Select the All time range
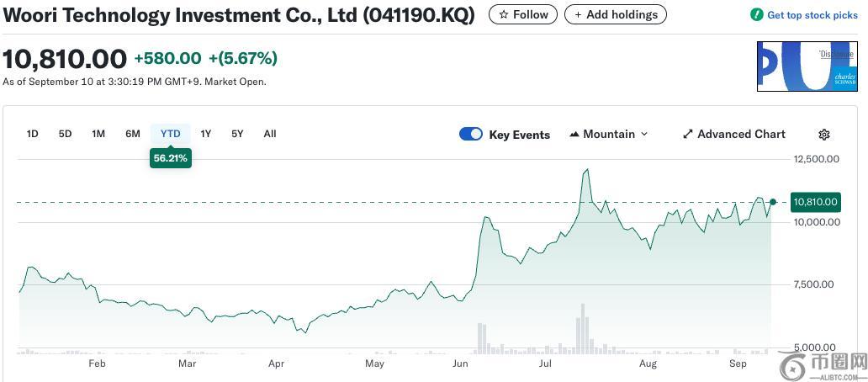 [270, 134]
